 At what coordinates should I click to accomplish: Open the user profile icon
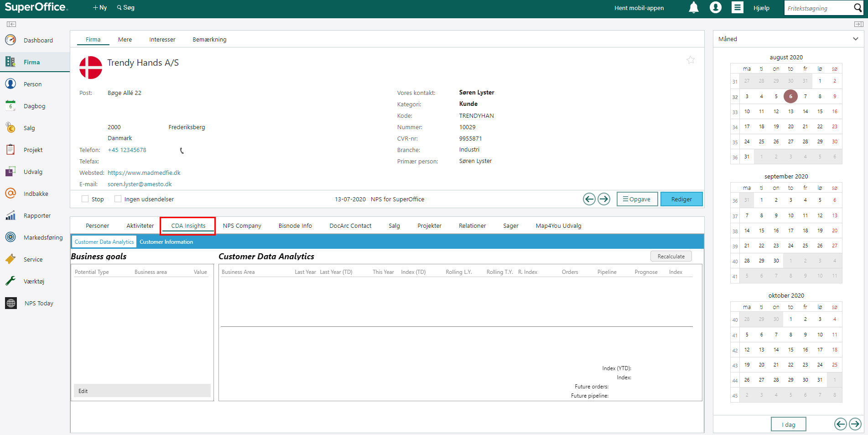pos(715,8)
